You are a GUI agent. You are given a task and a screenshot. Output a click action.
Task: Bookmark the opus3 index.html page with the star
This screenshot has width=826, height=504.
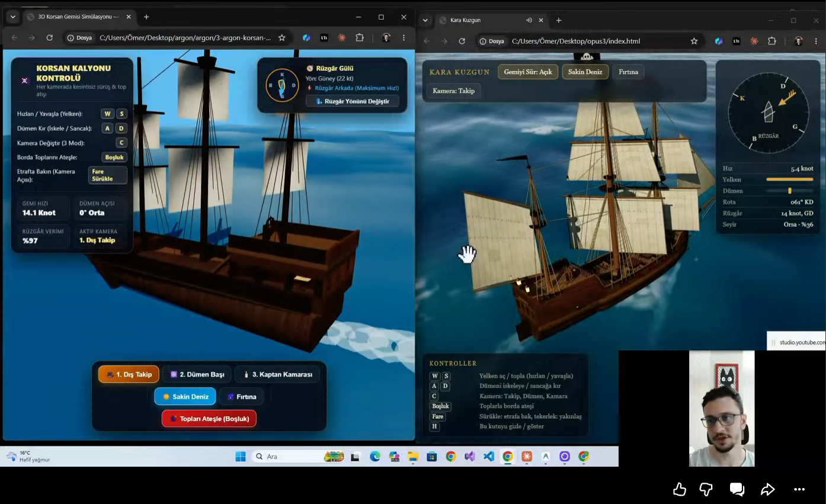pyautogui.click(x=694, y=41)
